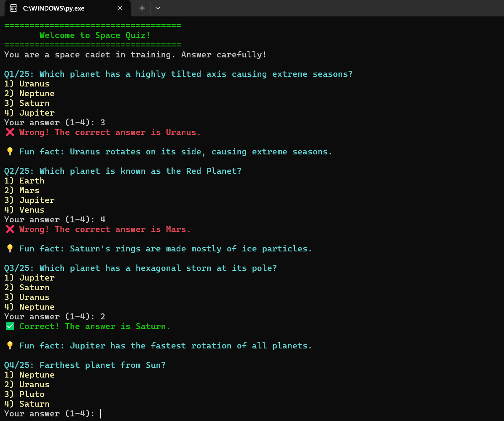Image resolution: width=504 pixels, height=421 pixels.
Task: Click Q4 option '2) Uranus'
Action: pos(27,385)
